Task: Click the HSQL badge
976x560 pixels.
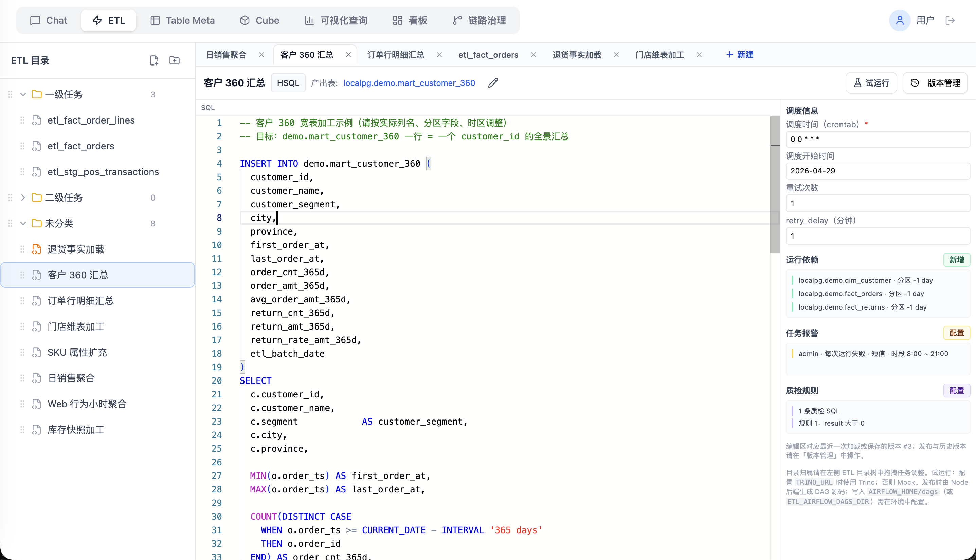Action: pyautogui.click(x=288, y=83)
